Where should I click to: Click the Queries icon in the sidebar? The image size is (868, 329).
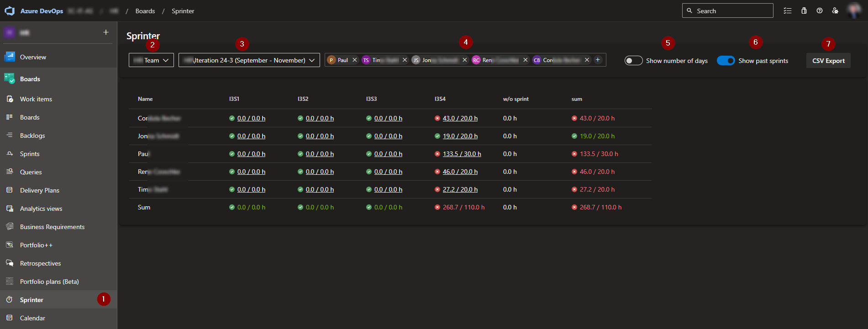(x=10, y=172)
